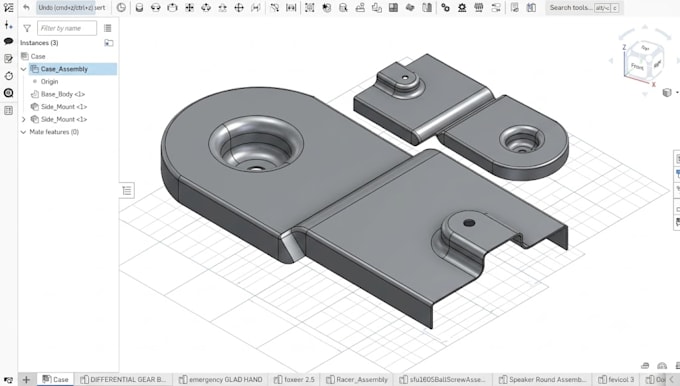Toggle the list view icon beside filter field
Image resolution: width=680 pixels, height=386 pixels.
pos(108,28)
